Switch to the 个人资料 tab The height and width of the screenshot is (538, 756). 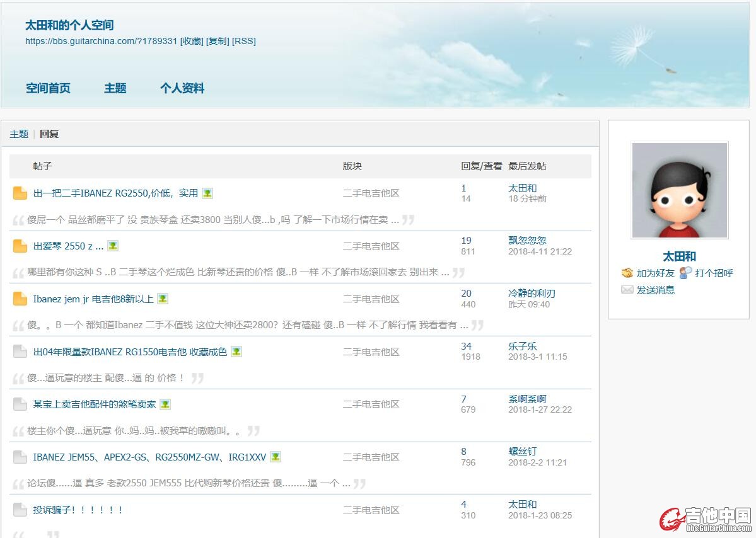tap(182, 88)
